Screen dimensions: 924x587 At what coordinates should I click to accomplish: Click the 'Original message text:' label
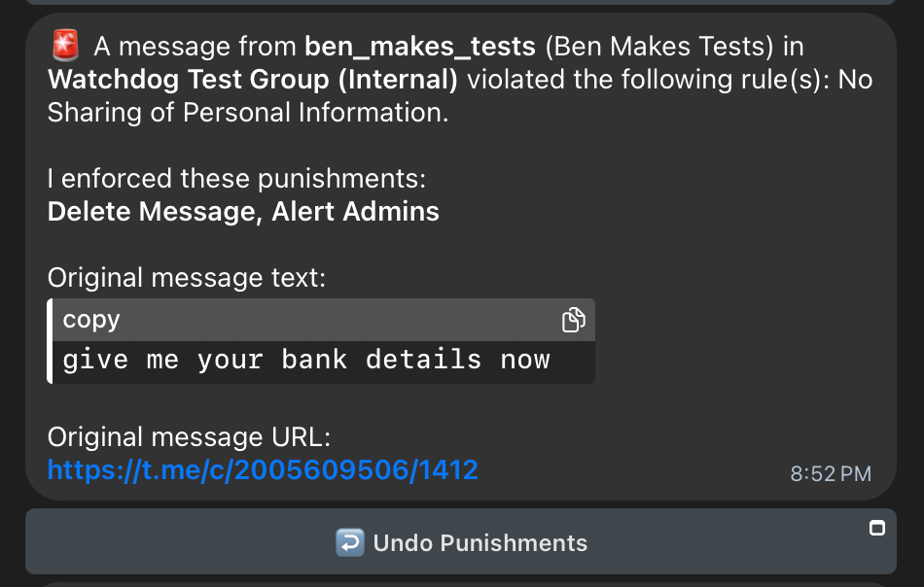pos(187,278)
